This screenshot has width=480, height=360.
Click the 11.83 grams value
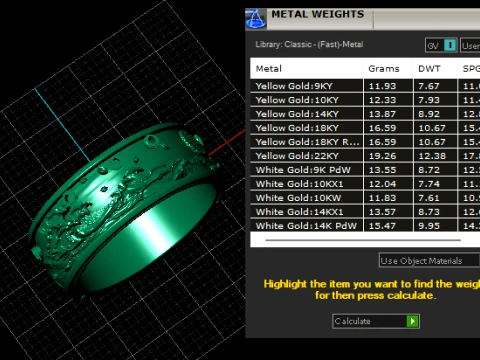point(382,198)
